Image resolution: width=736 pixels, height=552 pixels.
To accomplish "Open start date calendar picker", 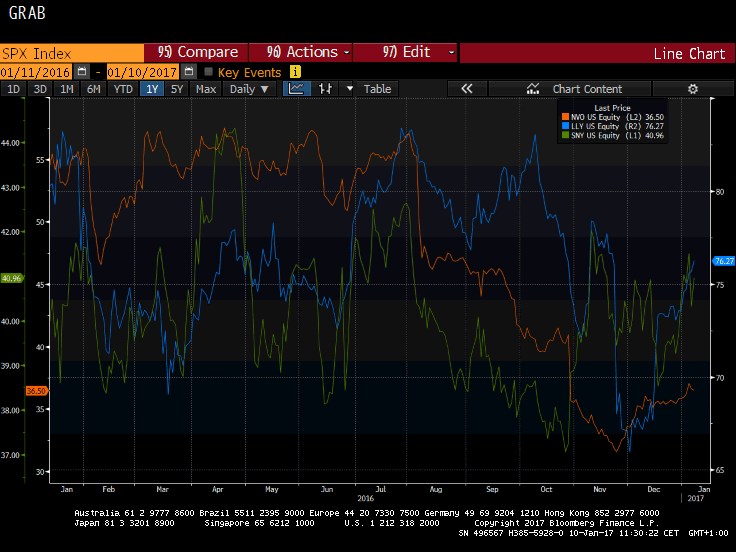I will 83,72.
